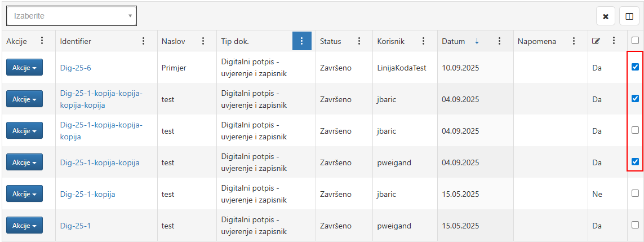Viewport: 644px width, 242px height.
Task: Click the Status column header label
Action: click(x=330, y=41)
